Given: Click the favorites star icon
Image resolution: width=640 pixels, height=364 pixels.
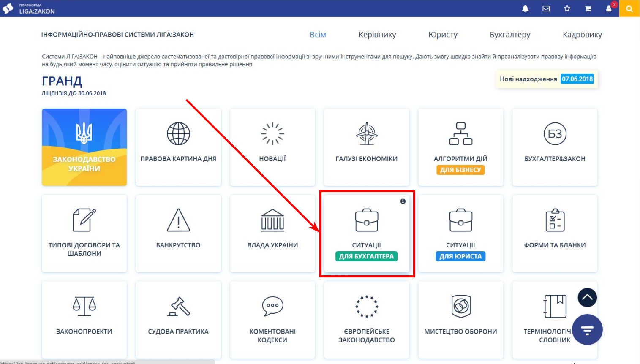Looking at the screenshot, I should [x=567, y=8].
